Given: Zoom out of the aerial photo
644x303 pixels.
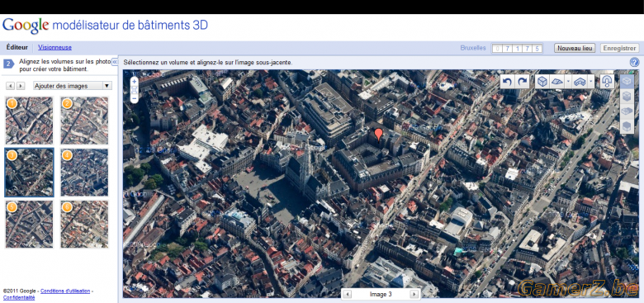Looking at the screenshot, I should click(135, 99).
